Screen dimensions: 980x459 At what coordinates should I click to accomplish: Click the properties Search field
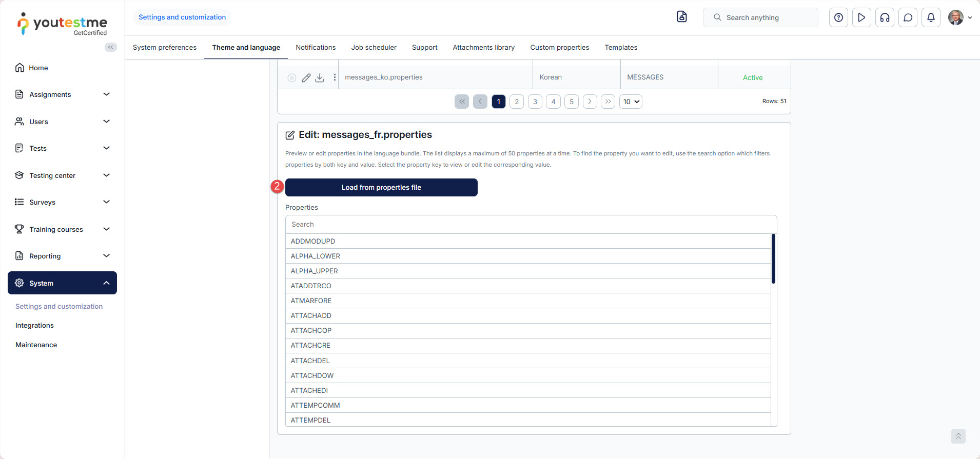click(x=531, y=225)
